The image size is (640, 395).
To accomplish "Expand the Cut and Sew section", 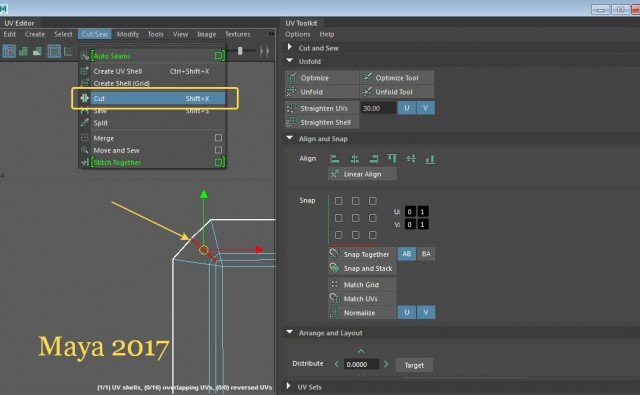I will (x=290, y=47).
